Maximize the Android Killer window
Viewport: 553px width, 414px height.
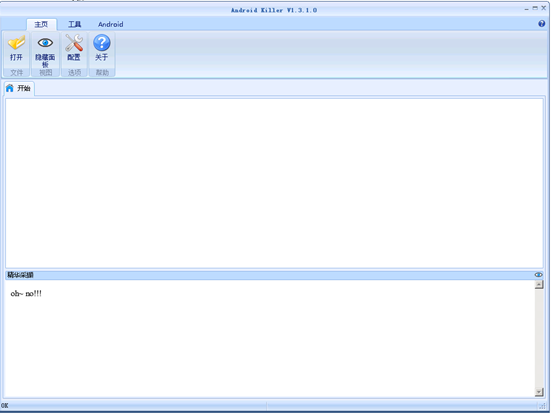point(535,8)
